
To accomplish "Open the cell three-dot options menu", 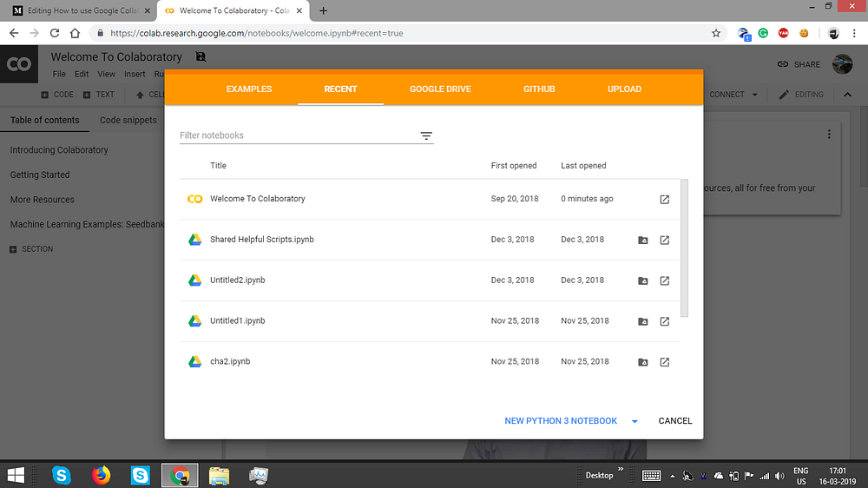I will [829, 134].
